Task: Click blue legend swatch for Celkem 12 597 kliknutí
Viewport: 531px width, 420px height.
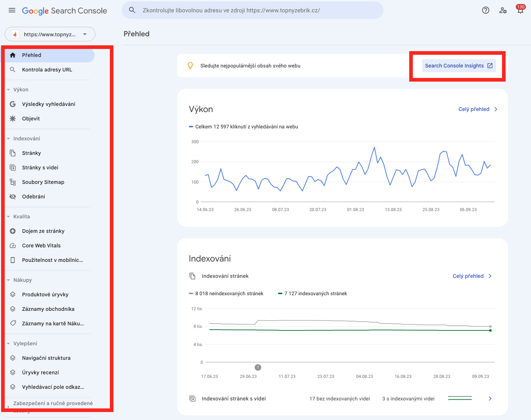Action: click(x=191, y=127)
